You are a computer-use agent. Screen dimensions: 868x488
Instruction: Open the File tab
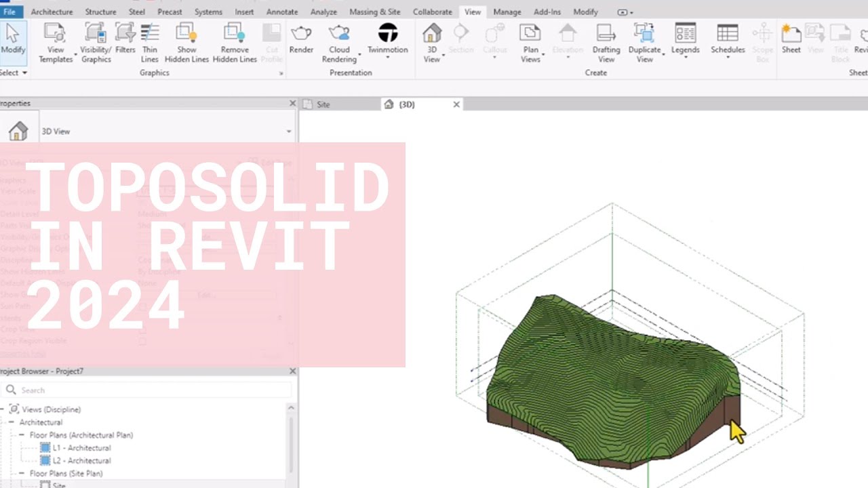[x=9, y=12]
